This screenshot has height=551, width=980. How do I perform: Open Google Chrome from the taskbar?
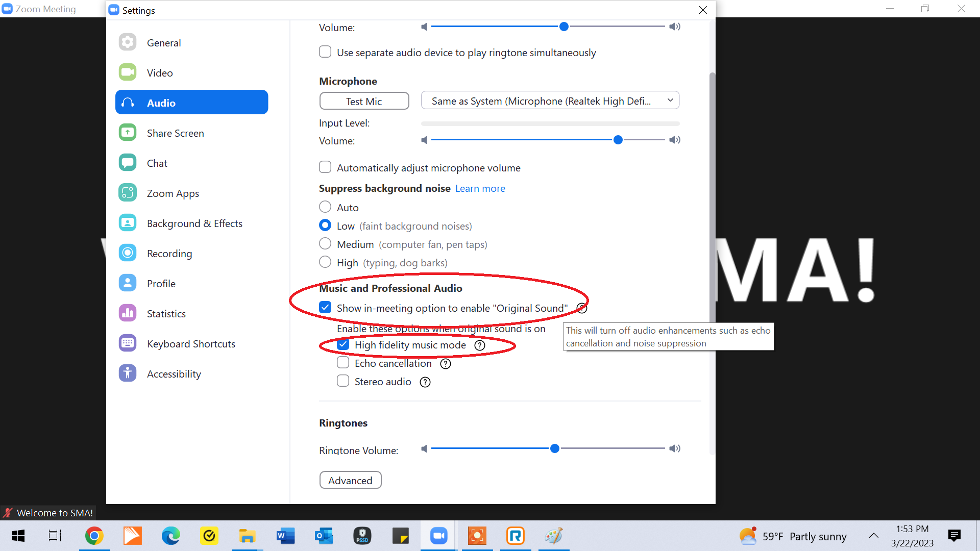94,536
